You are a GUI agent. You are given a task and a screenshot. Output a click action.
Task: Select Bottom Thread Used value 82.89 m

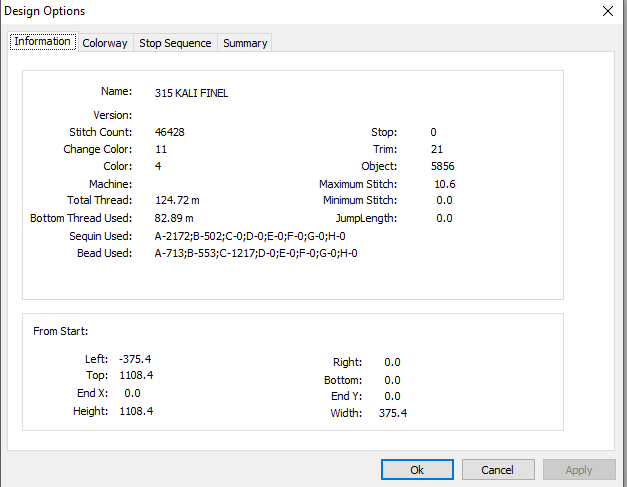pos(174,218)
